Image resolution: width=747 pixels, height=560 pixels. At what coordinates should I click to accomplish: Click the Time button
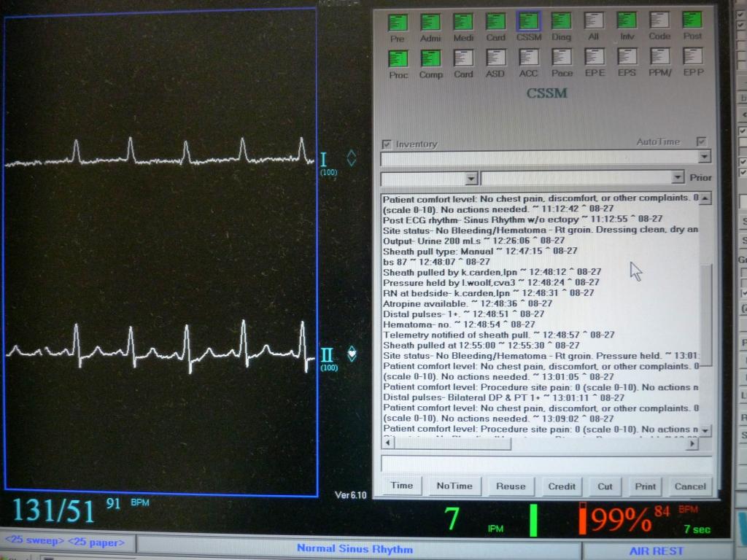click(x=402, y=486)
